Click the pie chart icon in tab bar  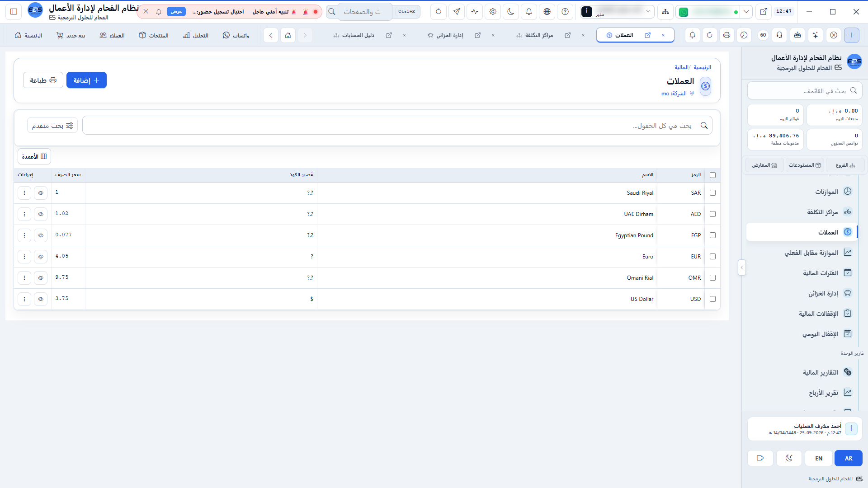[x=744, y=35]
